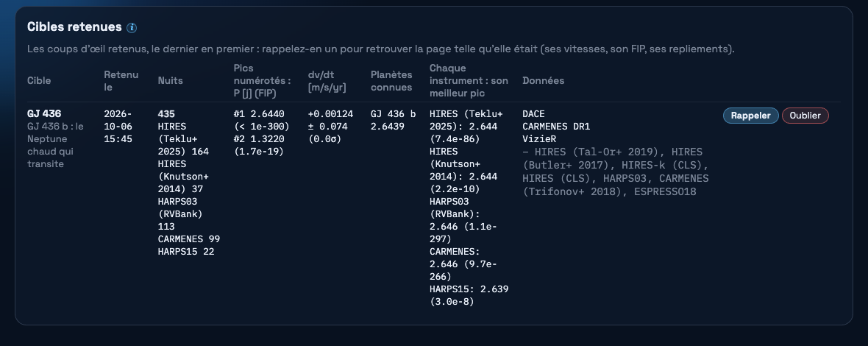Click the 'Planètes connues' column header
Viewport: 868px width, 346px height.
pos(391,81)
